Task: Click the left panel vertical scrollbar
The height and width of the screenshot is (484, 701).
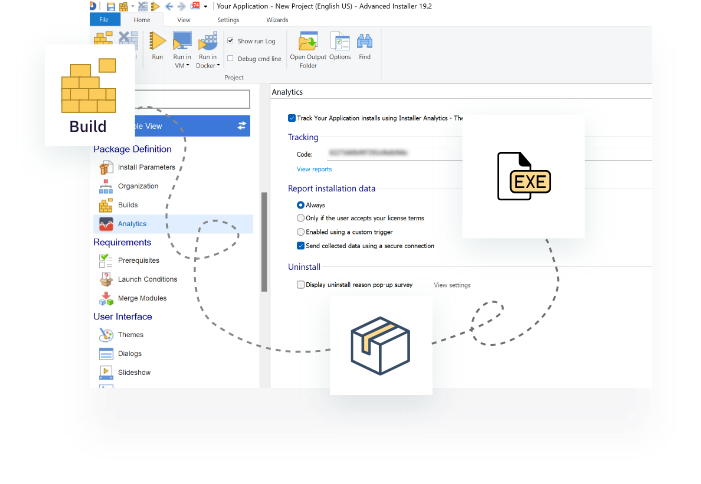Action: [x=264, y=240]
